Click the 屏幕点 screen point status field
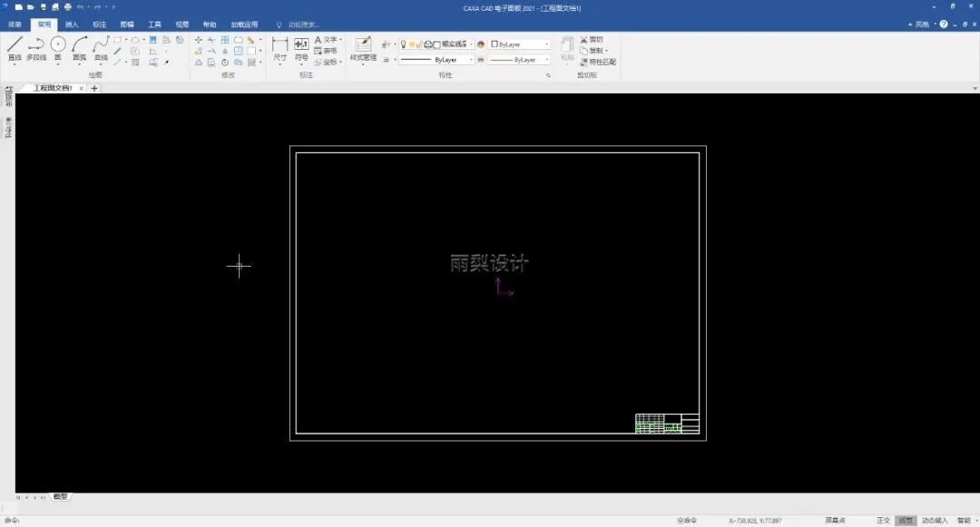980x527 pixels. tap(835, 520)
